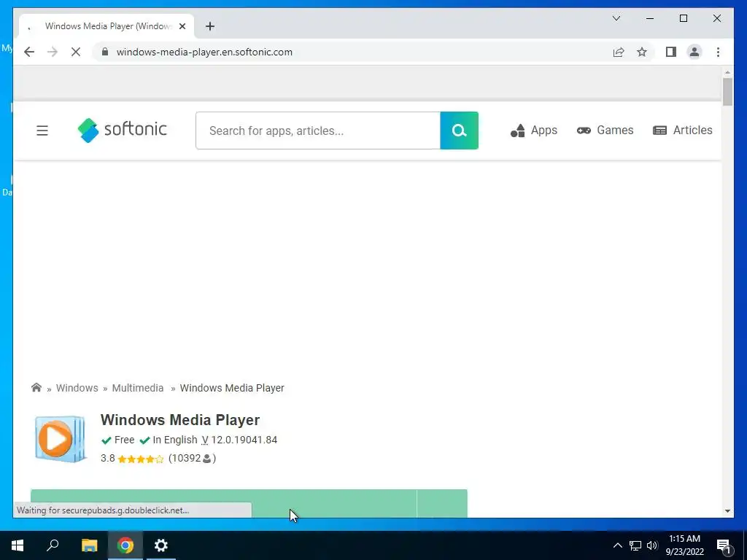747x560 pixels.
Task: Click the star rating icons
Action: tap(141, 459)
